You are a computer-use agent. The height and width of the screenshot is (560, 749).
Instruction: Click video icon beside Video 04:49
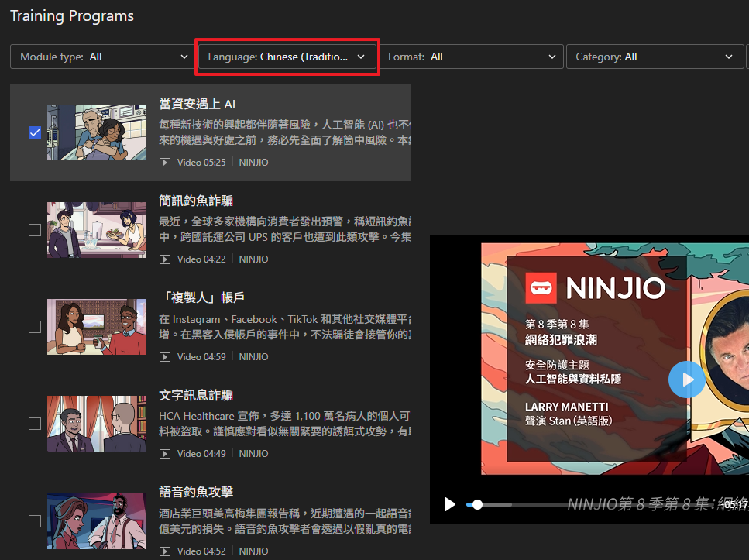click(x=164, y=454)
